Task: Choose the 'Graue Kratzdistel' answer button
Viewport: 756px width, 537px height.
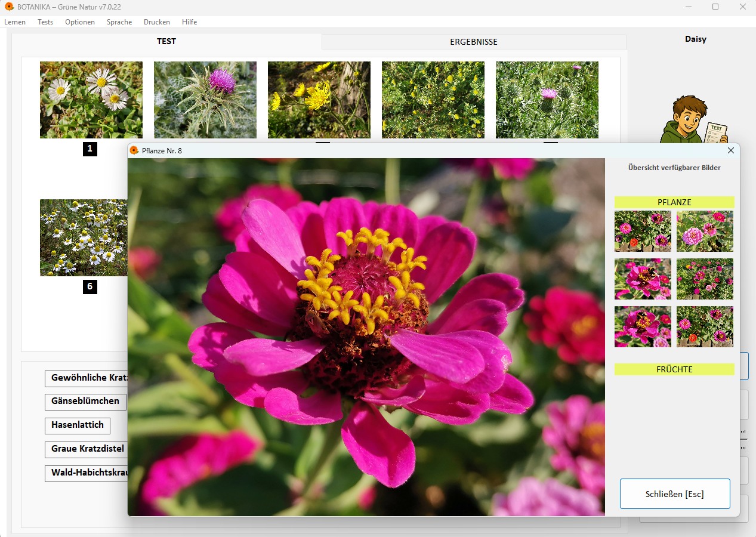Action: coord(87,449)
